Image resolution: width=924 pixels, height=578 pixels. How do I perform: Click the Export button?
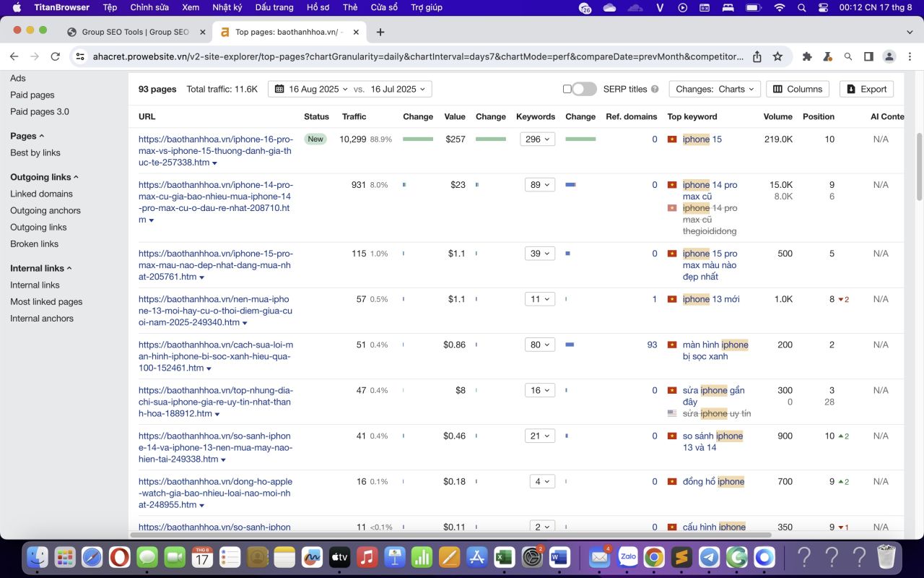(x=866, y=89)
